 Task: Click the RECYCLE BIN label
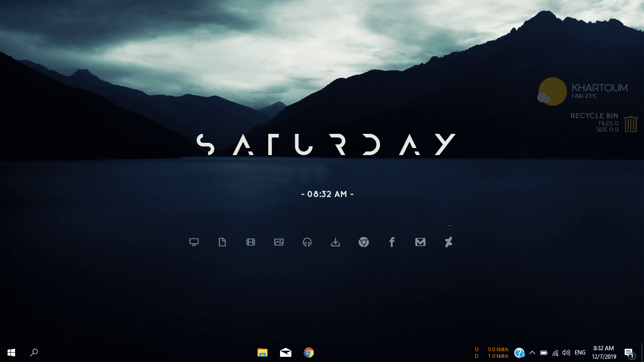pyautogui.click(x=594, y=116)
